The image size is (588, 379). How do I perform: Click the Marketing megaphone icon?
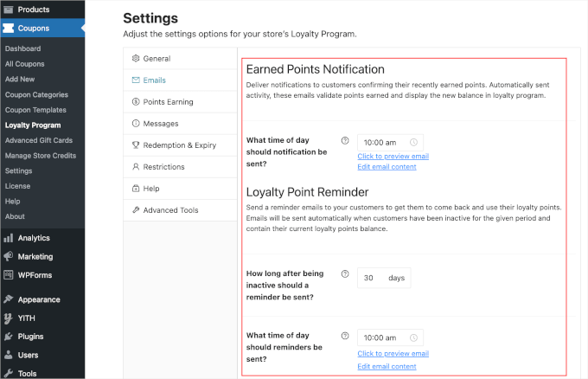pyautogui.click(x=9, y=257)
